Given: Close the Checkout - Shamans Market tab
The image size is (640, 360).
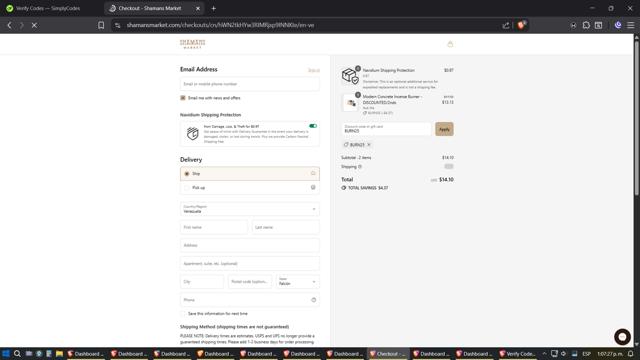Looking at the screenshot, I should coord(198,8).
